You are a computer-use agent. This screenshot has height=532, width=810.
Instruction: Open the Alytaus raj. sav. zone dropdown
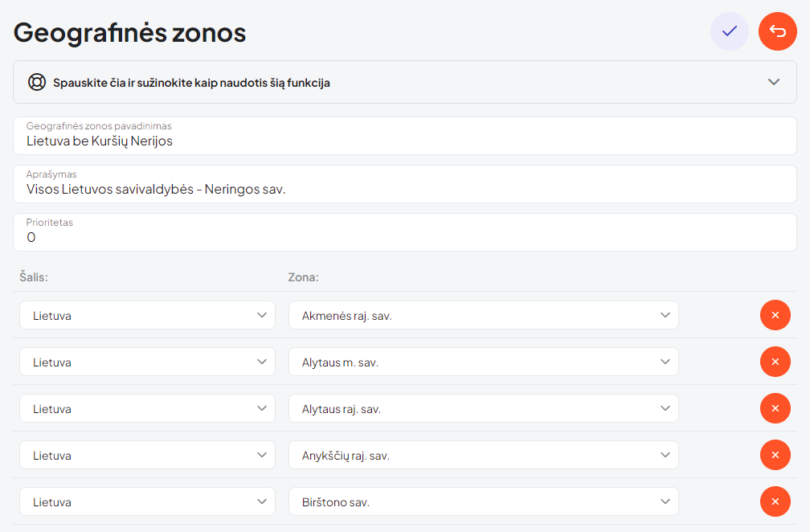[x=483, y=408]
